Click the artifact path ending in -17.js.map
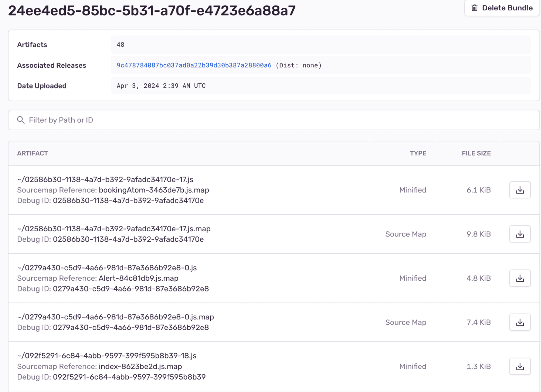This screenshot has width=541, height=392. (x=114, y=229)
